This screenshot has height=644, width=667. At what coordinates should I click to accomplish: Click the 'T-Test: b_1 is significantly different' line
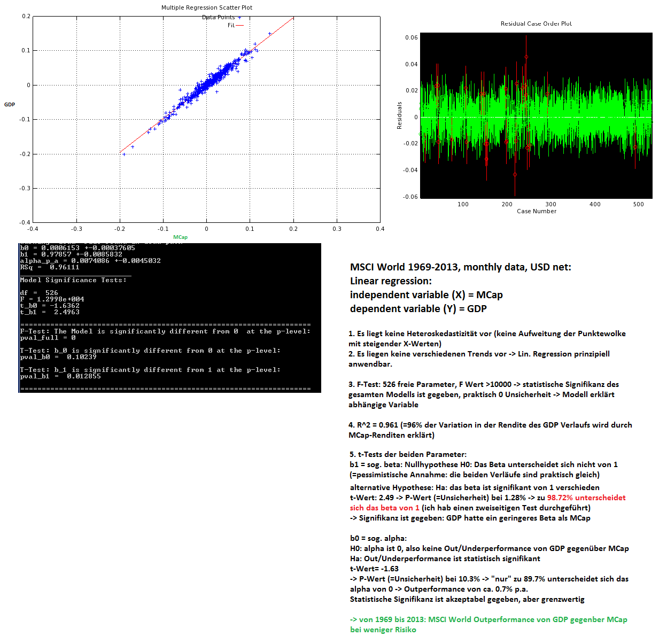(150, 370)
